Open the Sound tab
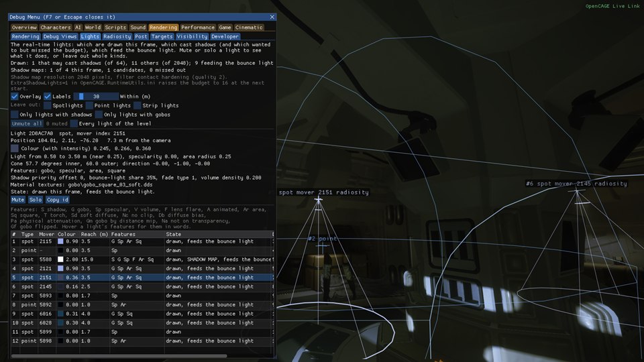The image size is (644, 362). pos(138,27)
